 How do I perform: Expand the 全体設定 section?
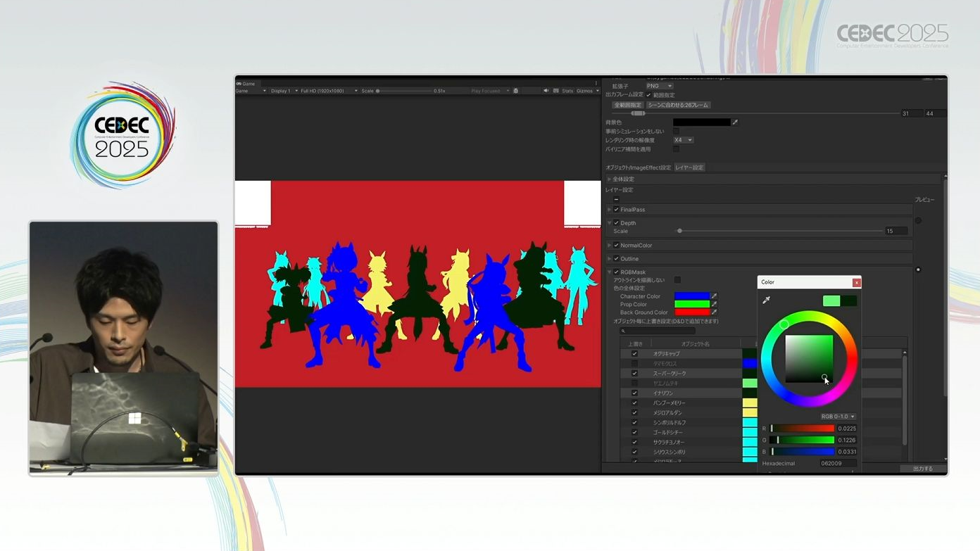610,179
